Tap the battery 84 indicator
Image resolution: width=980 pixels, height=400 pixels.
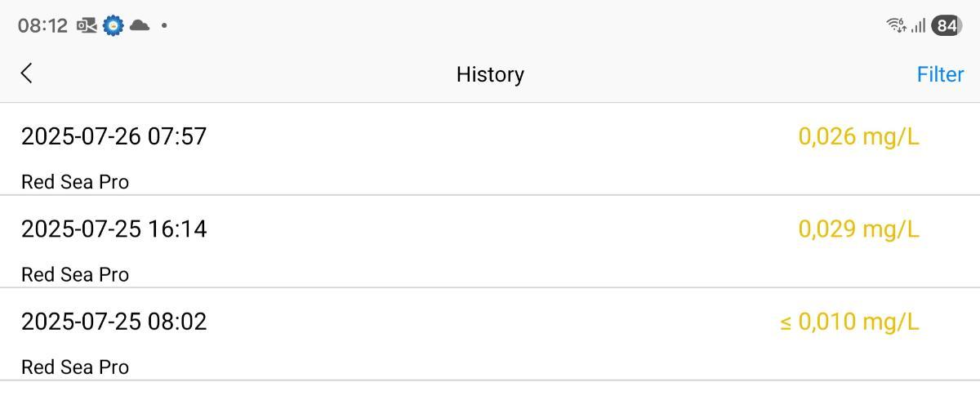[x=947, y=25]
